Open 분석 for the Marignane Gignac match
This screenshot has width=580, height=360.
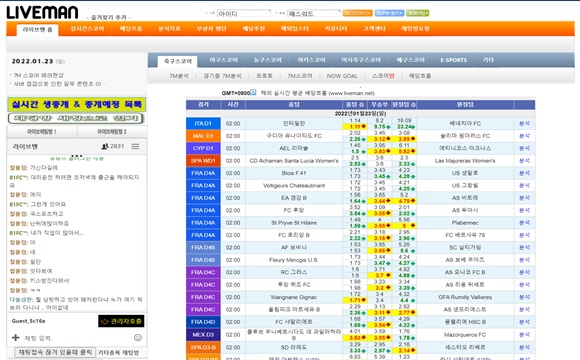tap(524, 297)
